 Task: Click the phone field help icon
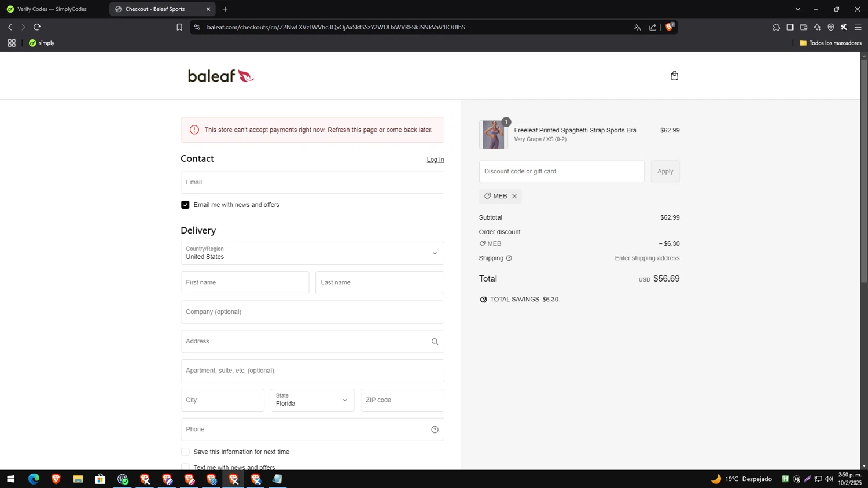(x=435, y=430)
